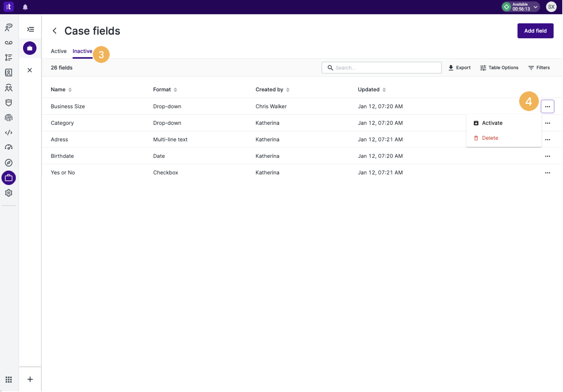Sort by the Updated column
Screen dimensions: 563x392
tap(372, 90)
